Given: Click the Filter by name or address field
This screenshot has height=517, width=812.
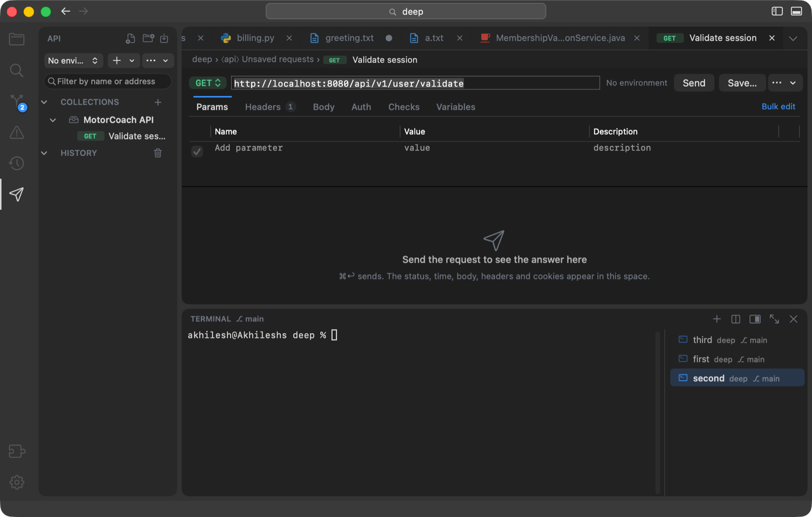Looking at the screenshot, I should click(x=108, y=81).
